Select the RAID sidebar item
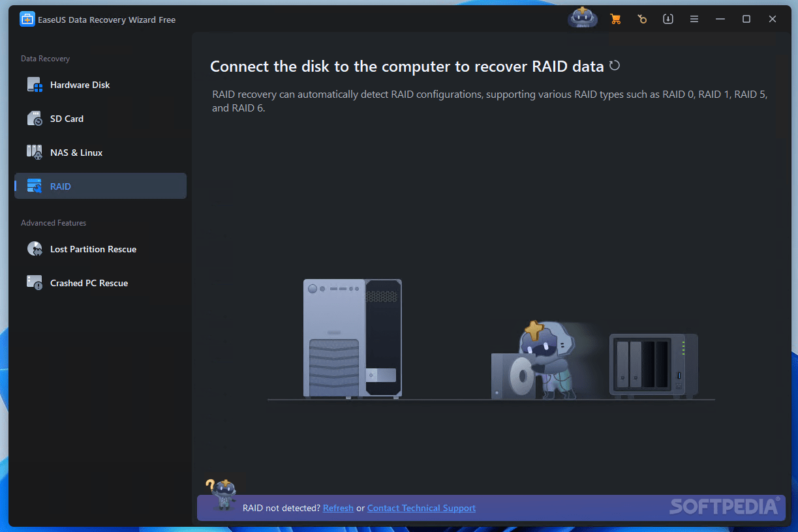This screenshot has width=798, height=532. tap(100, 186)
